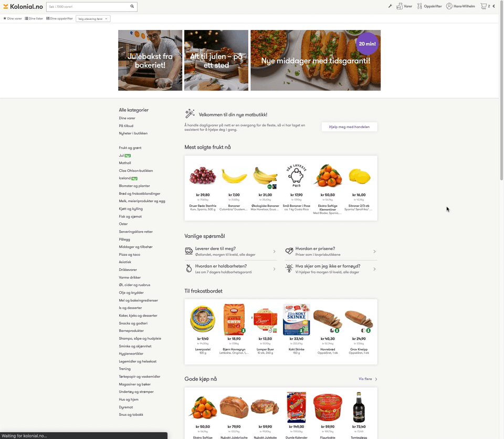
Task: Open the Dine oppskrifter tab
Action: [x=59, y=19]
